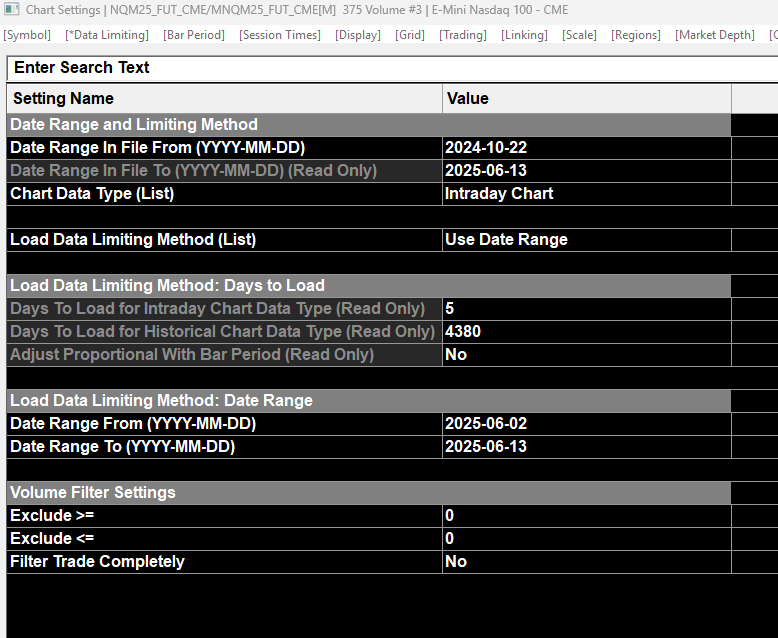Select the Load Data Limiting Method (List) setting name
The height and width of the screenshot is (638, 778).
coord(225,240)
